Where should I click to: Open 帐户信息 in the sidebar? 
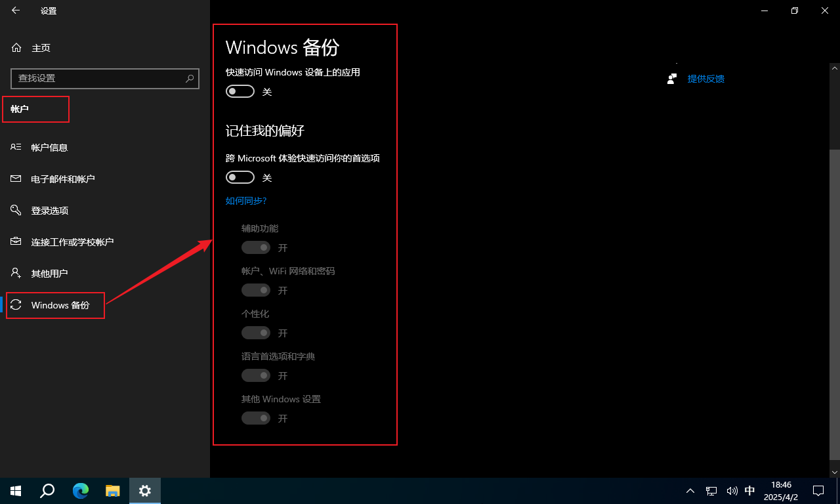click(x=105, y=148)
